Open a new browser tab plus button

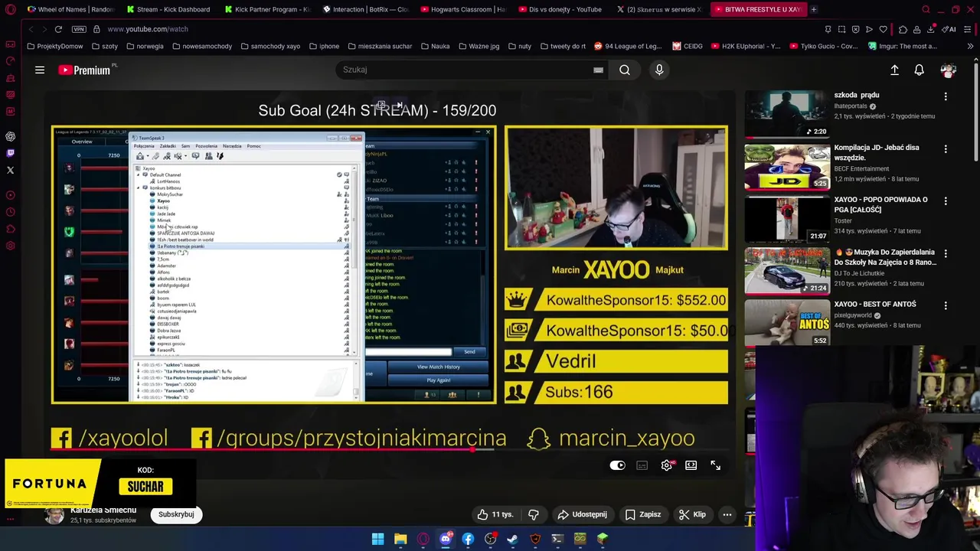coord(813,9)
